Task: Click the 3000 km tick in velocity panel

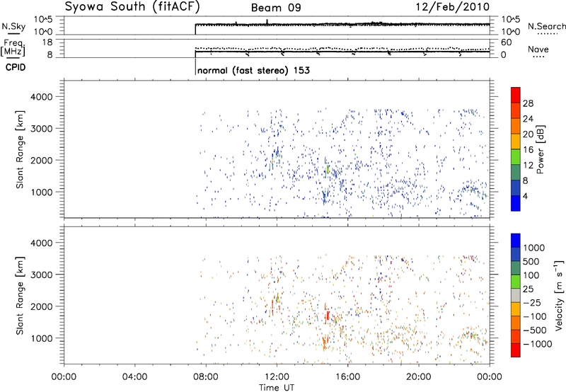Action: point(42,275)
